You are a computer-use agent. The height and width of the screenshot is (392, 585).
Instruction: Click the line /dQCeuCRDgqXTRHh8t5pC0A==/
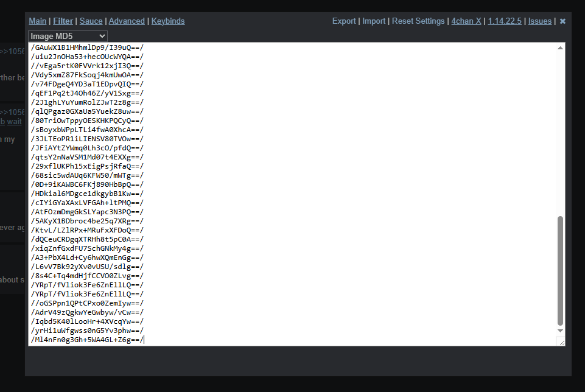87,239
